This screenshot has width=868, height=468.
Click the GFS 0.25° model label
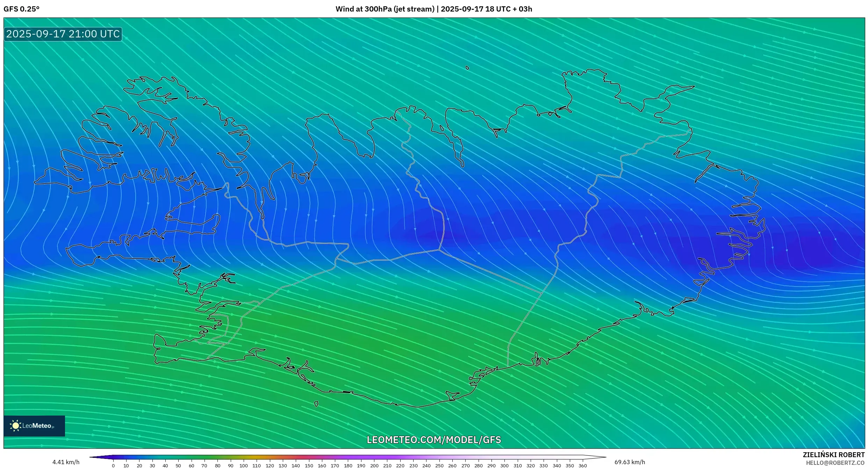click(x=21, y=9)
